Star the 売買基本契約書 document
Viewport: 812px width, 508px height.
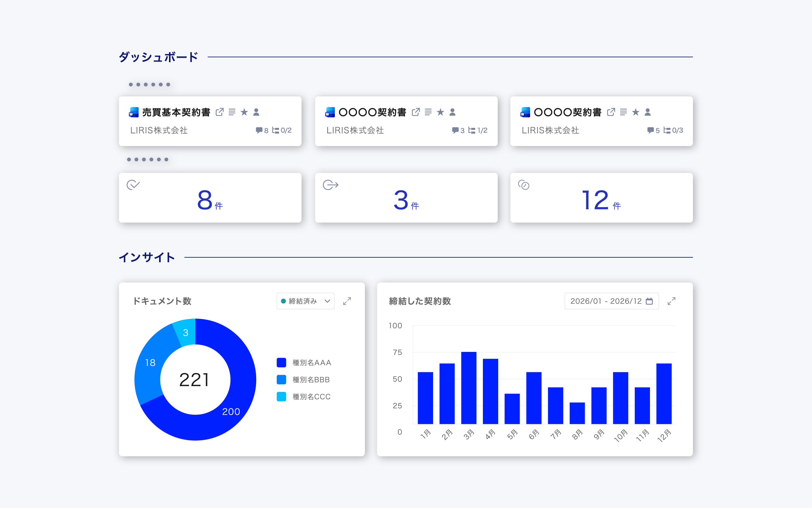point(244,112)
